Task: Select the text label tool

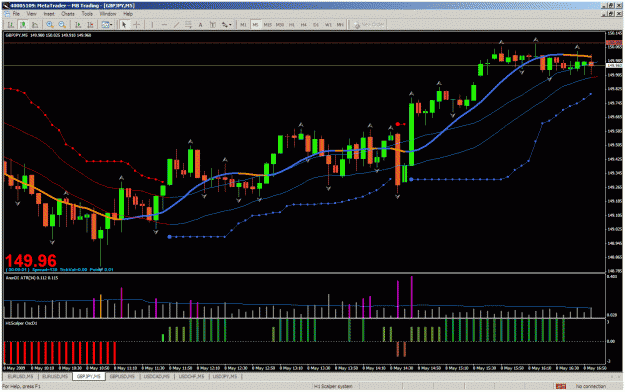Action: click(x=213, y=25)
